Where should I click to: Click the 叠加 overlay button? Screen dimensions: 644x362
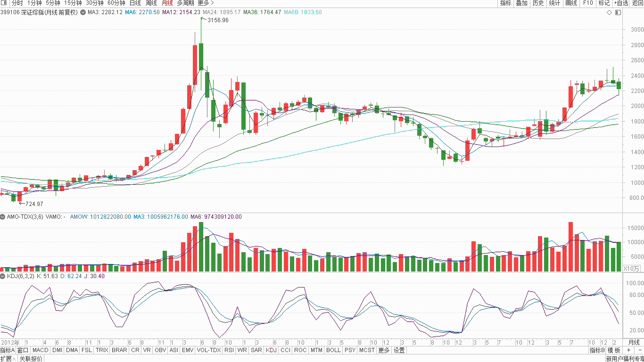click(x=521, y=3)
